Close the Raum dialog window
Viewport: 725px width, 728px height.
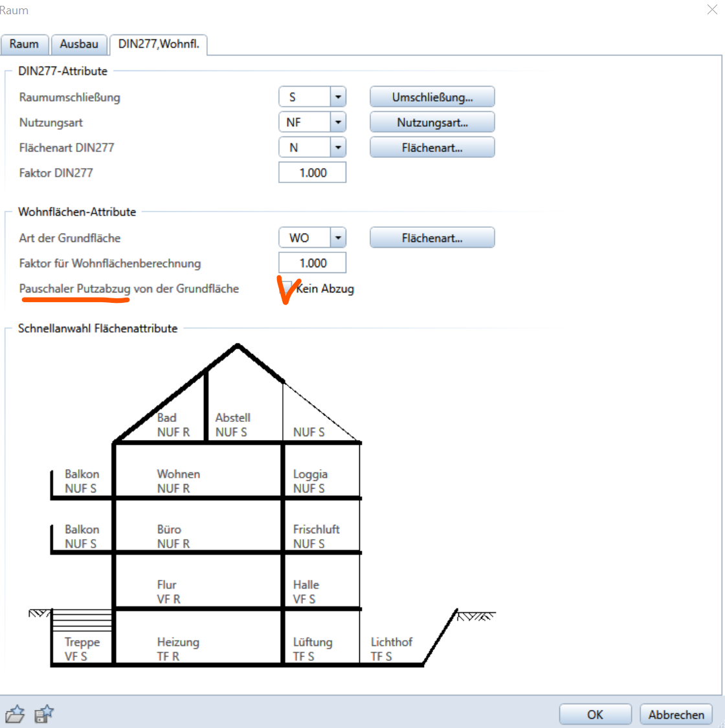[x=712, y=10]
